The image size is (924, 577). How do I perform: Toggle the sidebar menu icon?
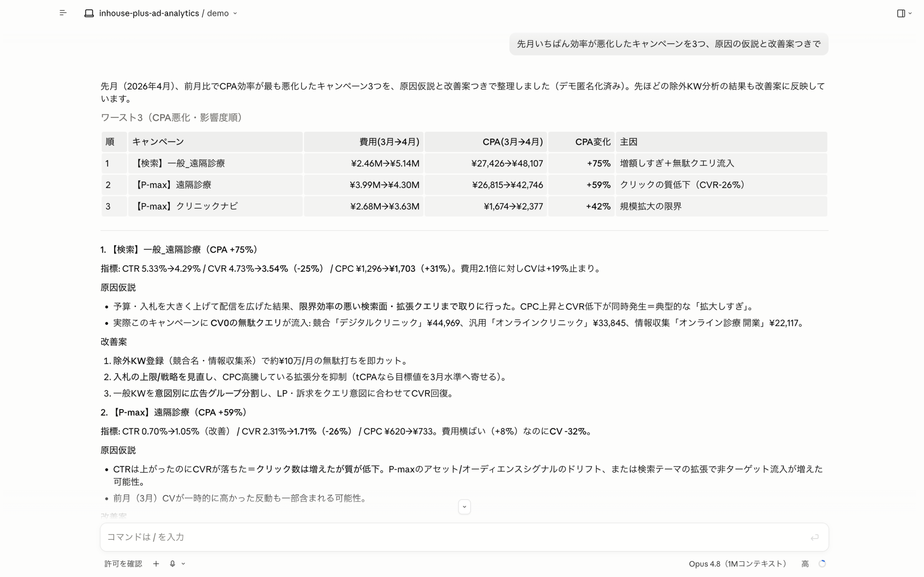point(63,13)
